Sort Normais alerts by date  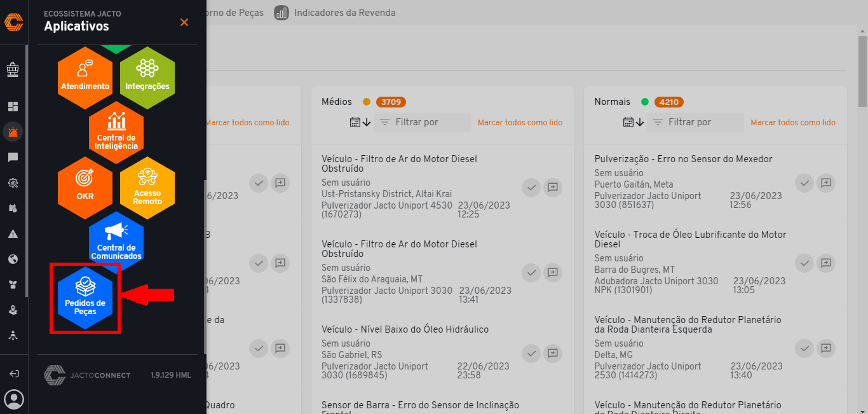633,122
